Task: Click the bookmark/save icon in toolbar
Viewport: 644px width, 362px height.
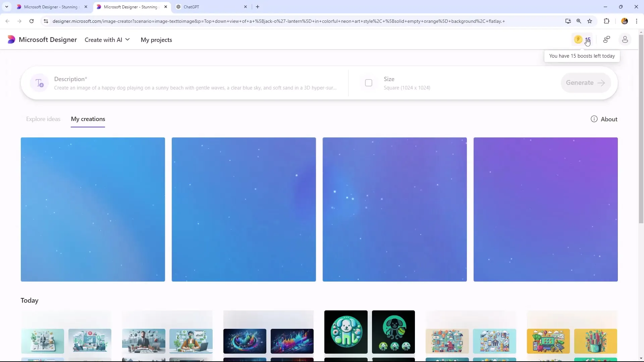Action: click(x=590, y=21)
